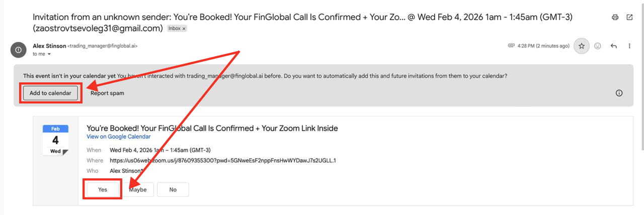Click the sender's gray avatar icon
Screen dimensions: 644x215
coord(19,49)
